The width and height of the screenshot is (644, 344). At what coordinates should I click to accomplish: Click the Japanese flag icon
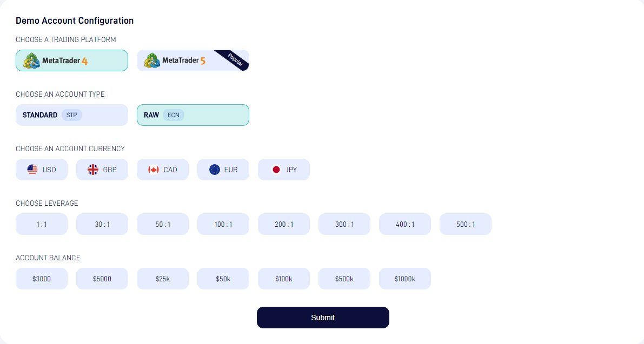tap(276, 170)
